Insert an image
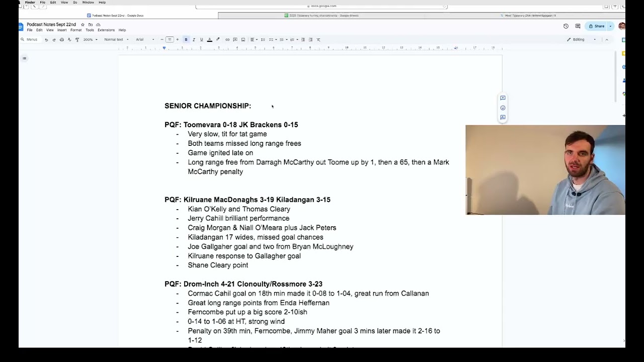Image resolution: width=644 pixels, height=362 pixels. point(243,40)
